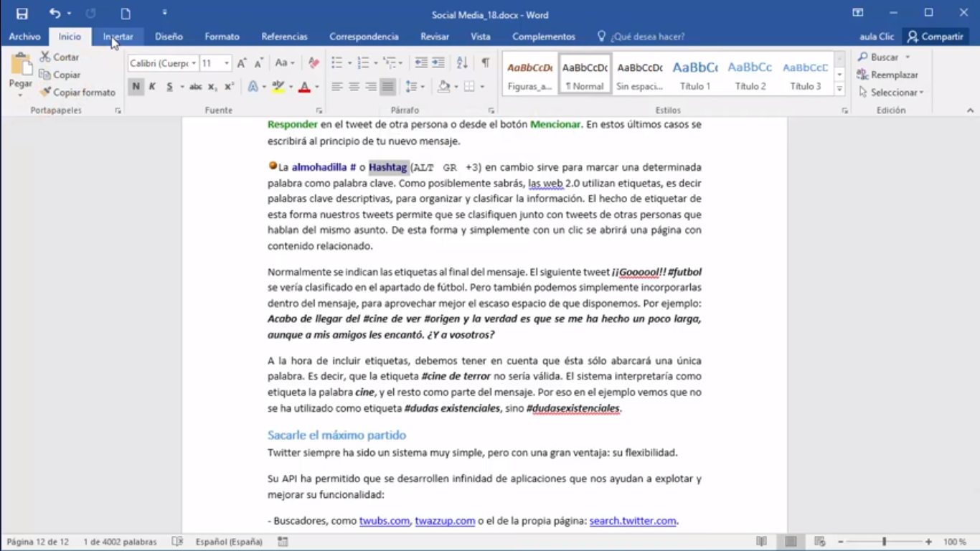Toggle italic K formatting button
Viewport: 980px width, 551px height.
pyautogui.click(x=152, y=87)
